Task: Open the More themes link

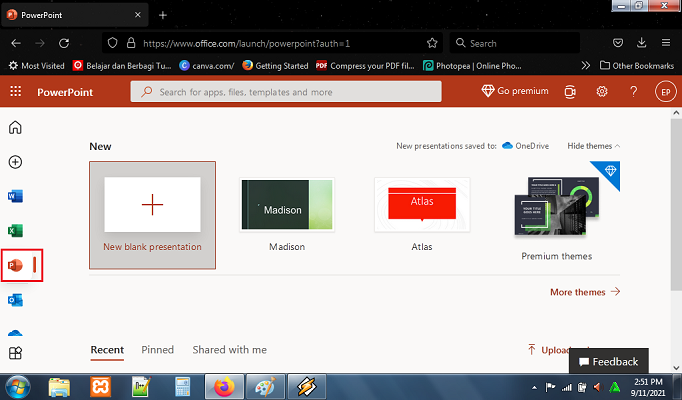Action: pos(585,292)
